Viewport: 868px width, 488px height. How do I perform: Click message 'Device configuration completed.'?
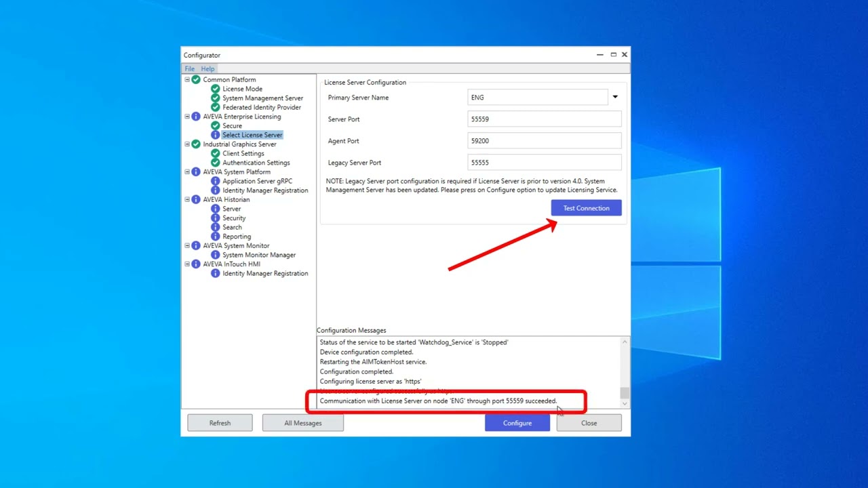[366, 352]
